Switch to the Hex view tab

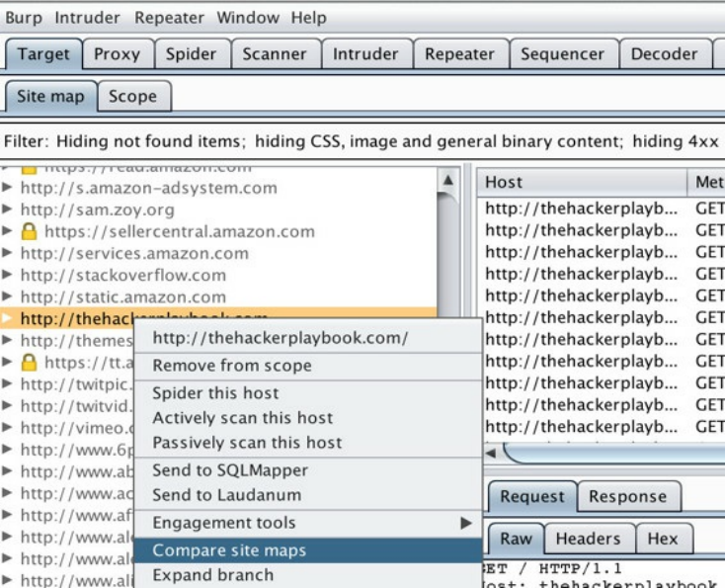[x=663, y=539]
